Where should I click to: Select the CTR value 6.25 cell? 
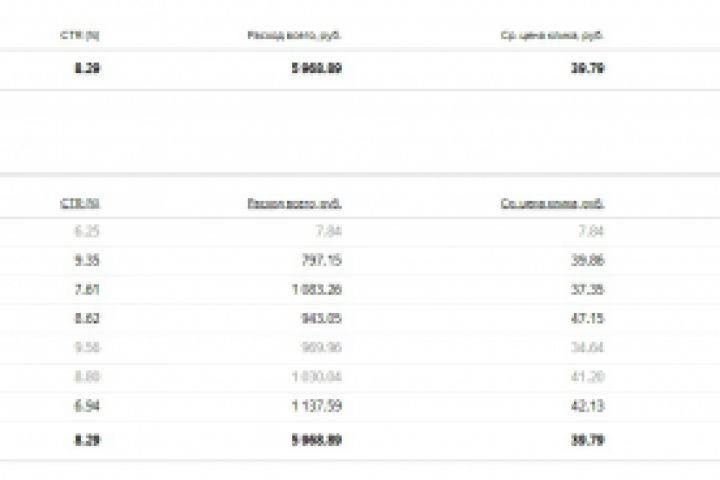87,232
